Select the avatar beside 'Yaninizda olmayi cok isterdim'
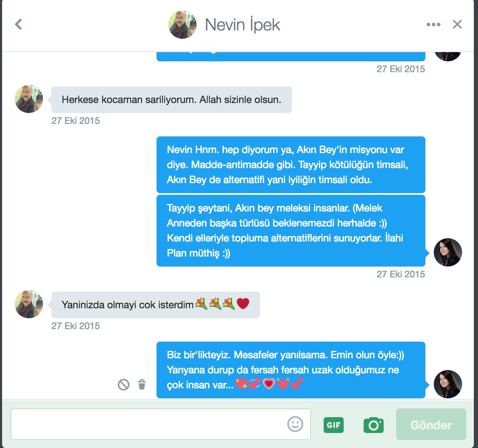Viewport: 478px width, 448px height. (29, 304)
